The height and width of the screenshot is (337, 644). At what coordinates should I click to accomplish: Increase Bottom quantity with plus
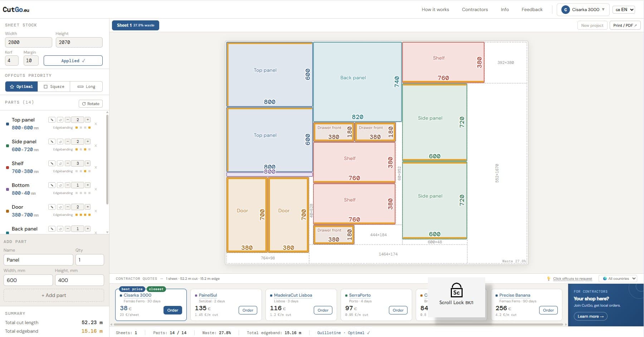tap(88, 185)
